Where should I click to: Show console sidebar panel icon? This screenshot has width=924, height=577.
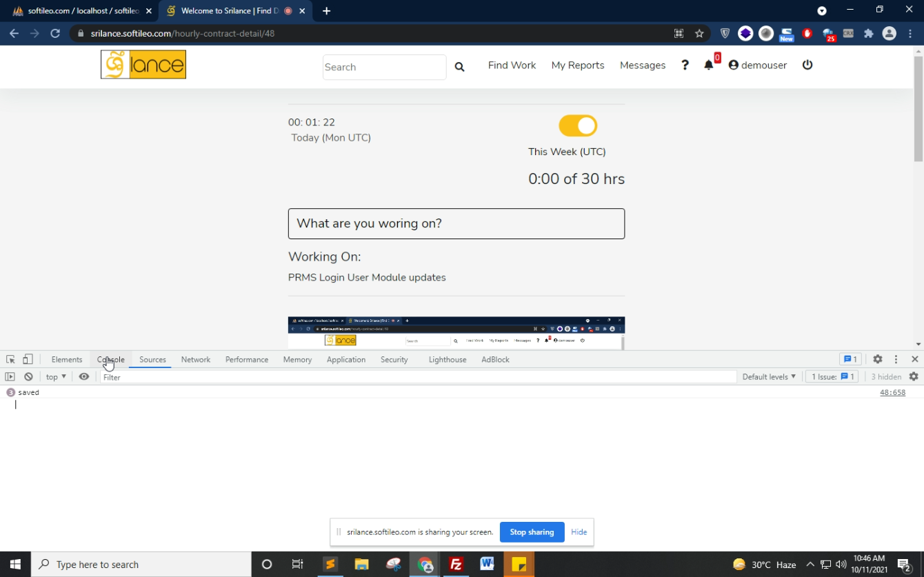pyautogui.click(x=10, y=376)
